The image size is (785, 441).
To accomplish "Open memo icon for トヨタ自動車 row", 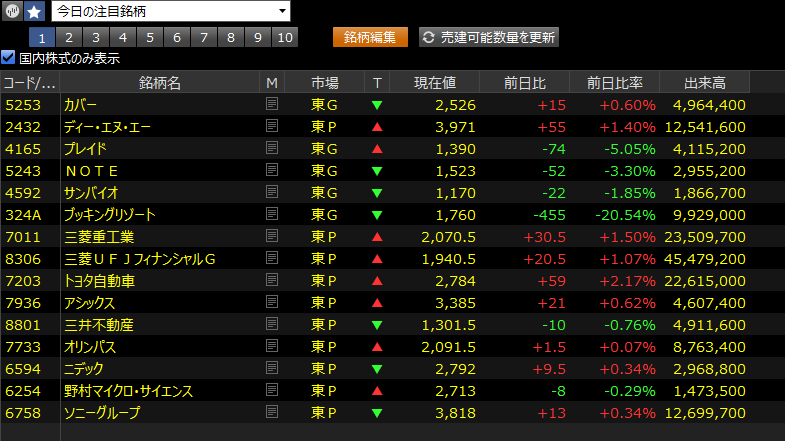I will pyautogui.click(x=272, y=280).
